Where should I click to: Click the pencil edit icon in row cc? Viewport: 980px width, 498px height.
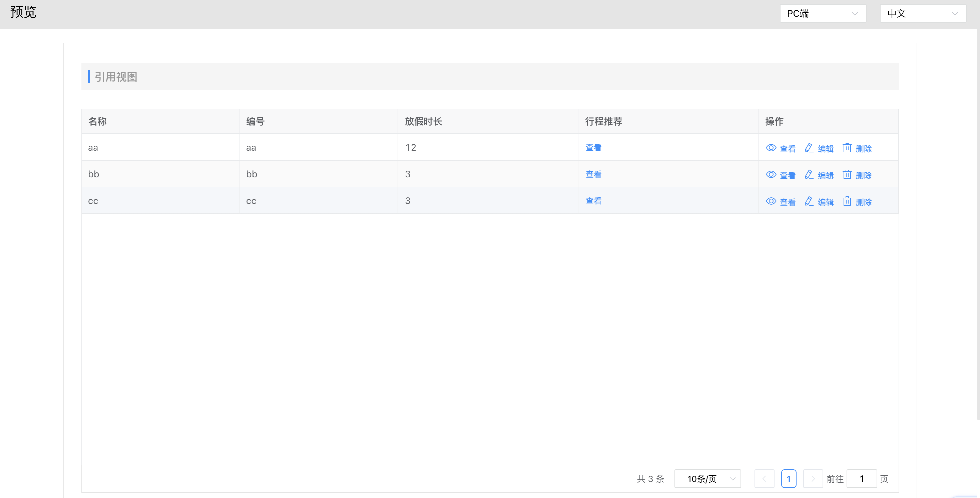tap(809, 201)
